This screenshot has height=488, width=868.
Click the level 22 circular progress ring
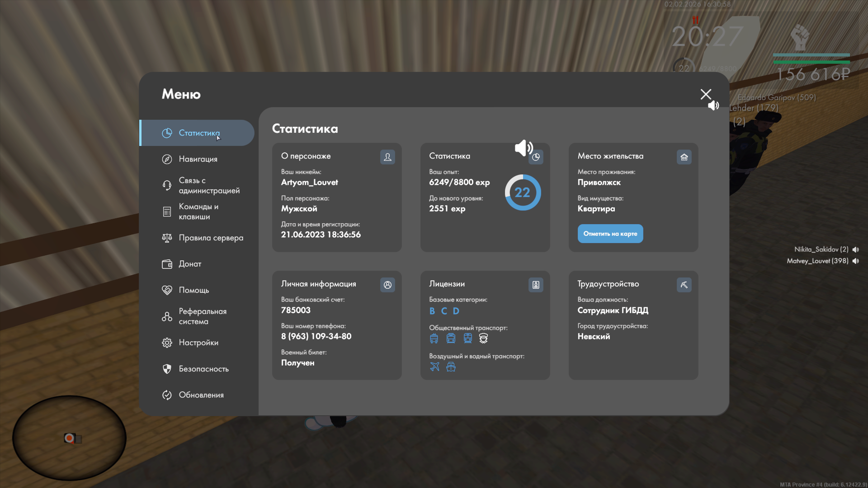pyautogui.click(x=523, y=192)
